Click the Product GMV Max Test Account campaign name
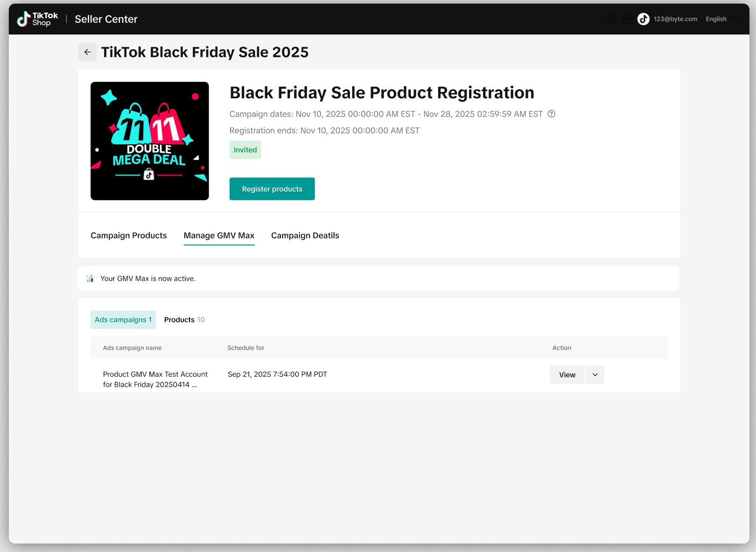The height and width of the screenshot is (552, 756). coord(155,379)
